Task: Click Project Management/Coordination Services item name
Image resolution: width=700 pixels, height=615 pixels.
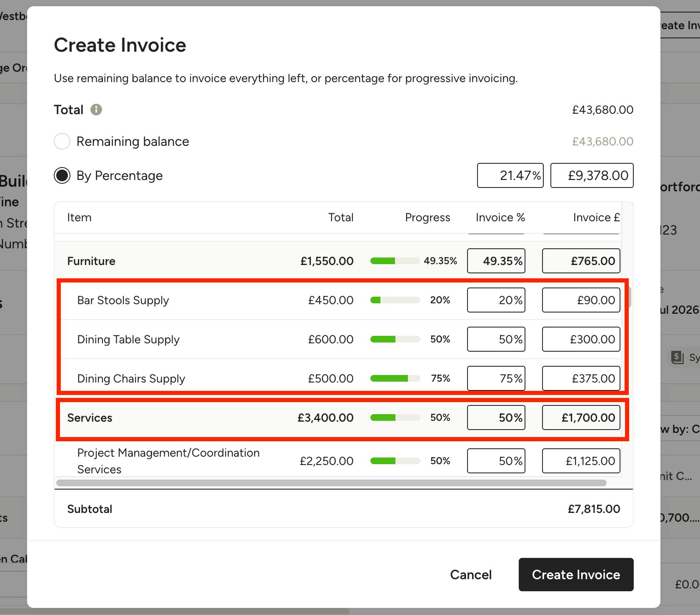Action: click(x=168, y=461)
